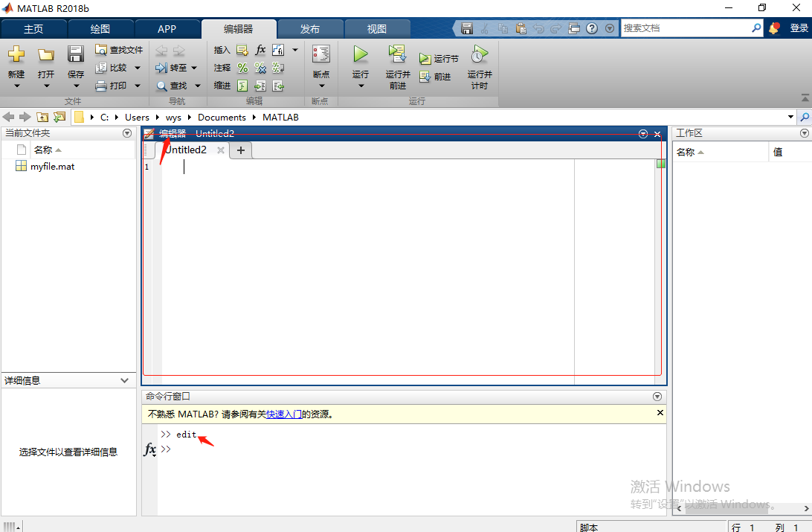This screenshot has width=812, height=532.
Task: Click up one folder level icon
Action: point(42,117)
